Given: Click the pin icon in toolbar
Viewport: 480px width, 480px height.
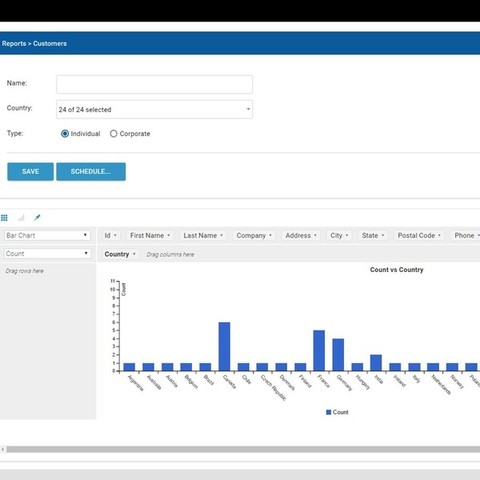Looking at the screenshot, I should (x=37, y=218).
